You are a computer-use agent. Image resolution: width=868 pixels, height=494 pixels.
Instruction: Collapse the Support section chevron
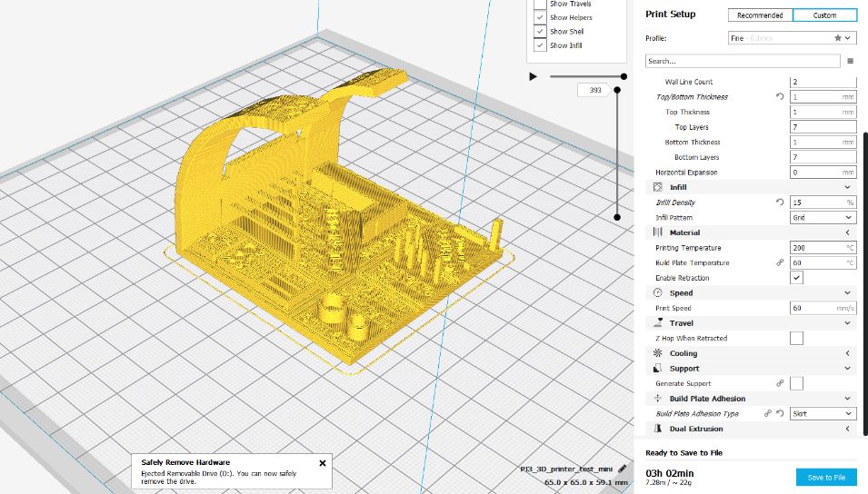(x=847, y=368)
